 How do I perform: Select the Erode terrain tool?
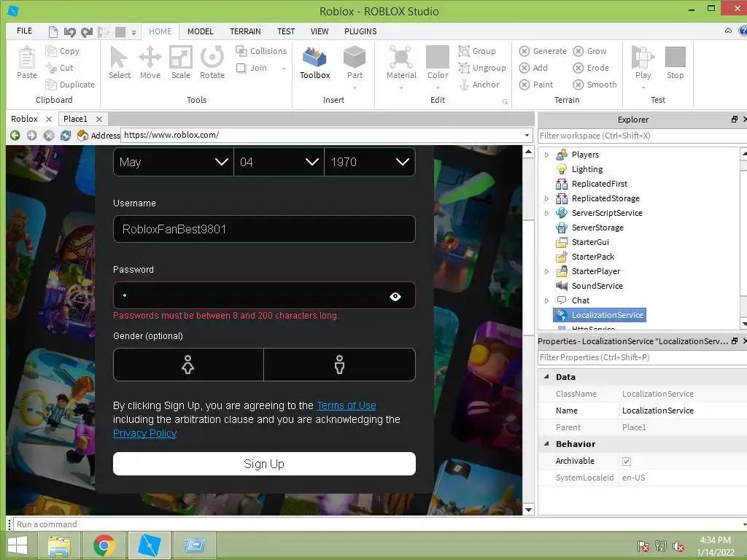(x=591, y=68)
